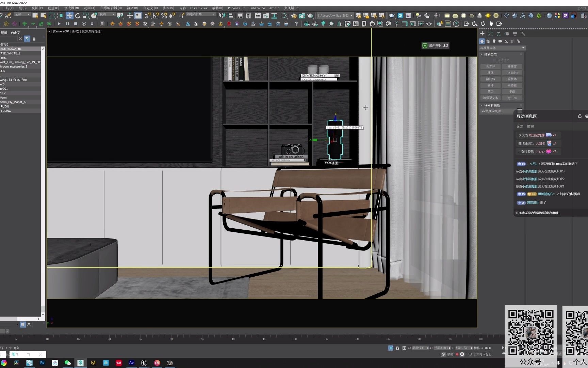588x368 pixels.
Task: Open the Create tab plus icon
Action: click(x=482, y=33)
